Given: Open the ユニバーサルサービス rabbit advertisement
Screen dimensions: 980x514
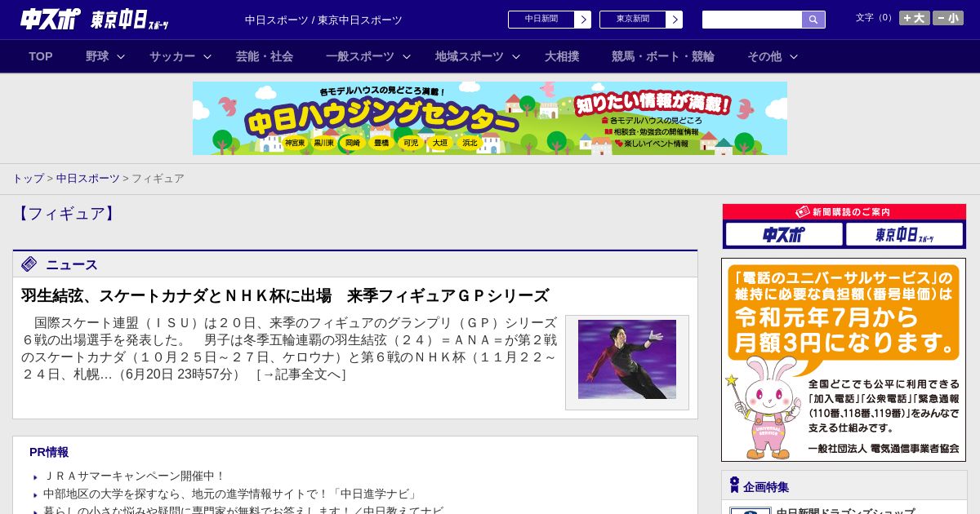Looking at the screenshot, I should (x=844, y=360).
